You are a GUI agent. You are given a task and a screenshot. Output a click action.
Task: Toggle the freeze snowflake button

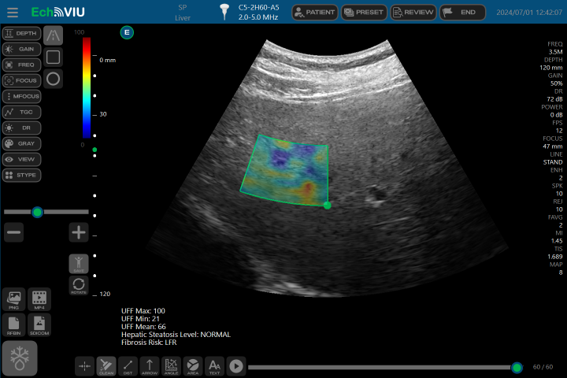click(20, 358)
